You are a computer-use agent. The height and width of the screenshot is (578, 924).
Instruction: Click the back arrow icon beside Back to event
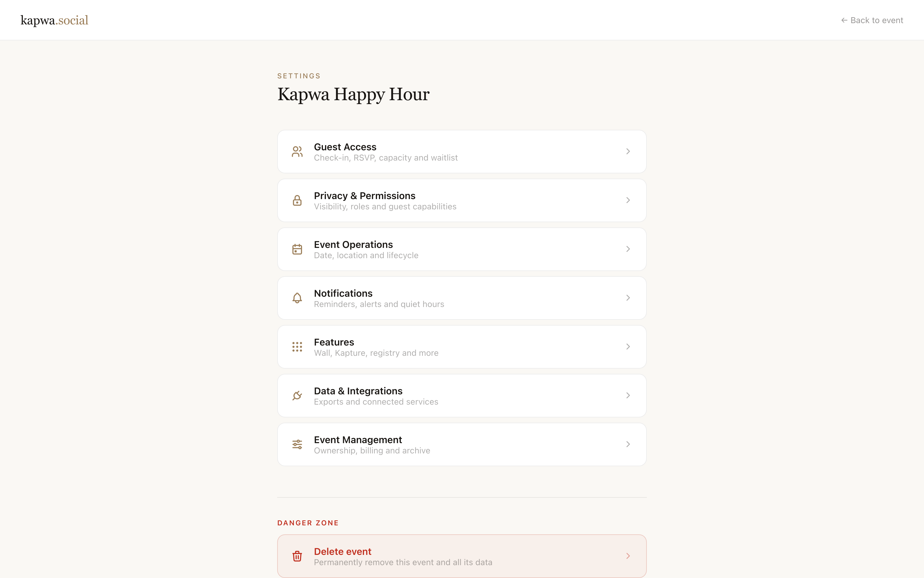pos(844,20)
